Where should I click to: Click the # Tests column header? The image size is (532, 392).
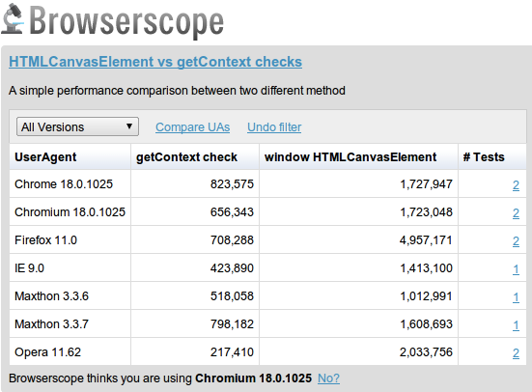pos(484,157)
